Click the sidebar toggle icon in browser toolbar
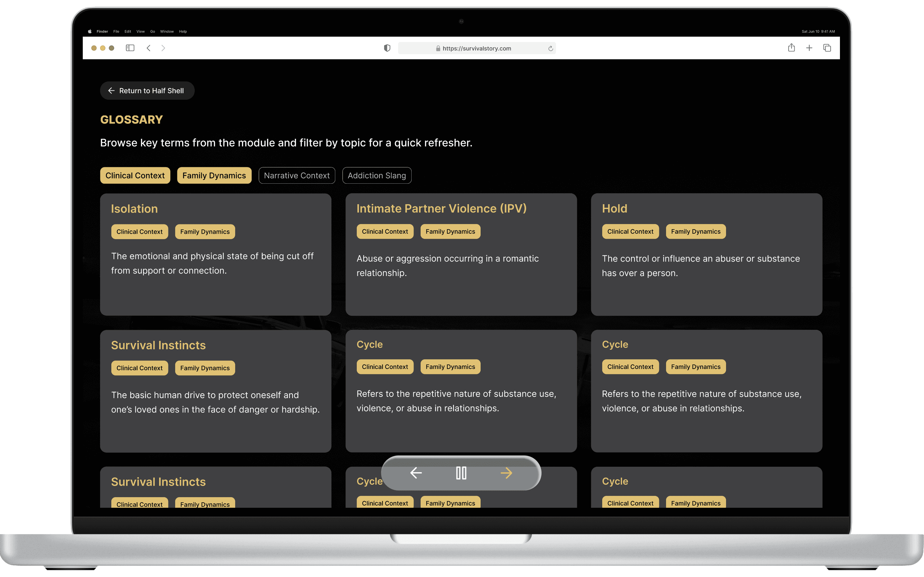This screenshot has width=924, height=577. click(130, 48)
